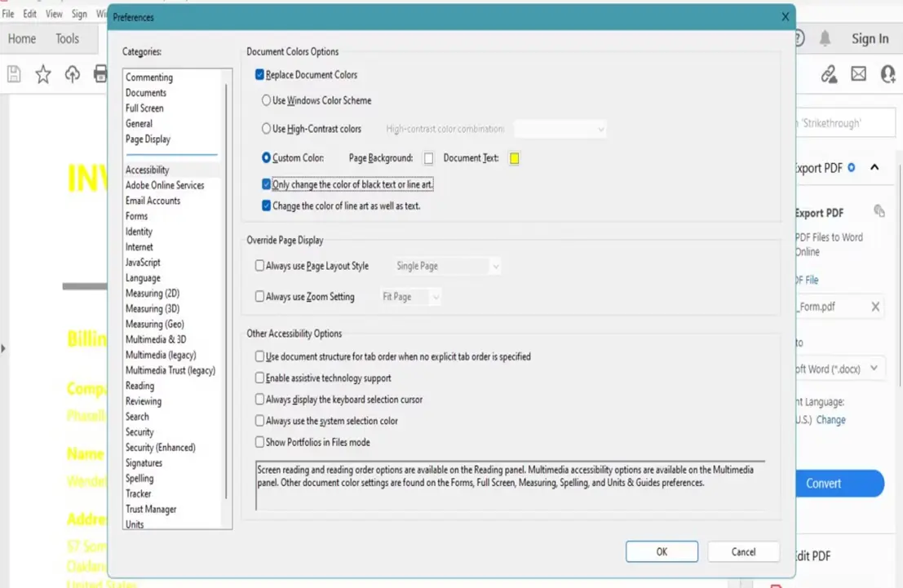Open the Sign menu
This screenshot has width=903, height=588.
(x=79, y=14)
